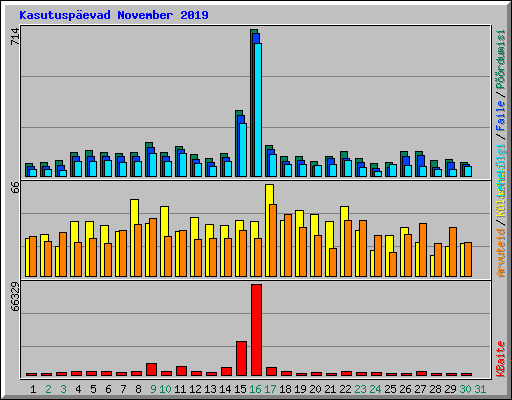Viewport: 512px width, 400px height.
Task: Click the cyan bar for day 15
Action: click(x=243, y=150)
